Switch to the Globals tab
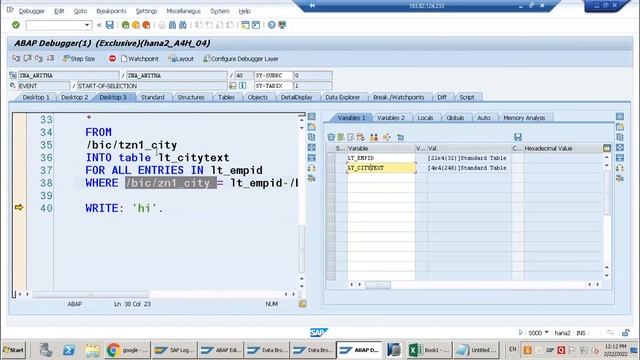This screenshot has height=360, width=640. coord(455,118)
